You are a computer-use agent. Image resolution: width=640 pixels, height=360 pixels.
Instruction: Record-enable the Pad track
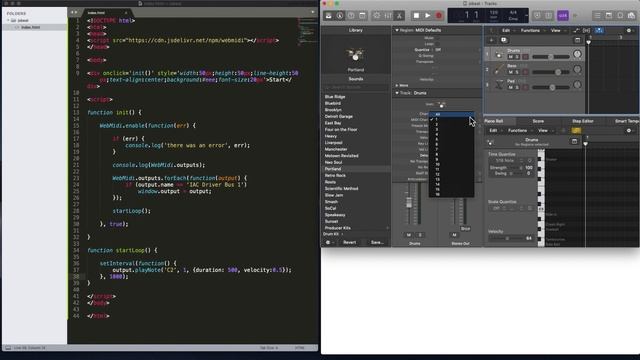(525, 87)
